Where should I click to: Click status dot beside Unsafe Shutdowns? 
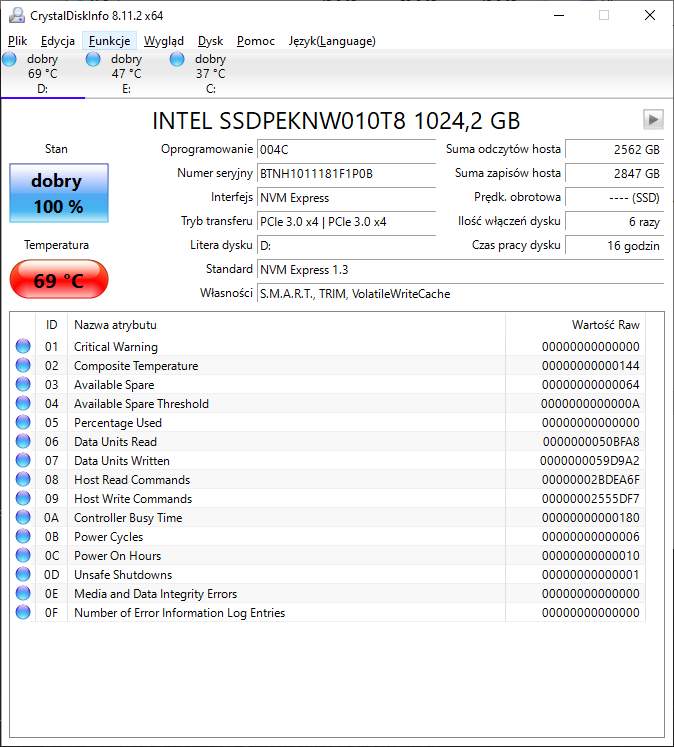click(23, 575)
